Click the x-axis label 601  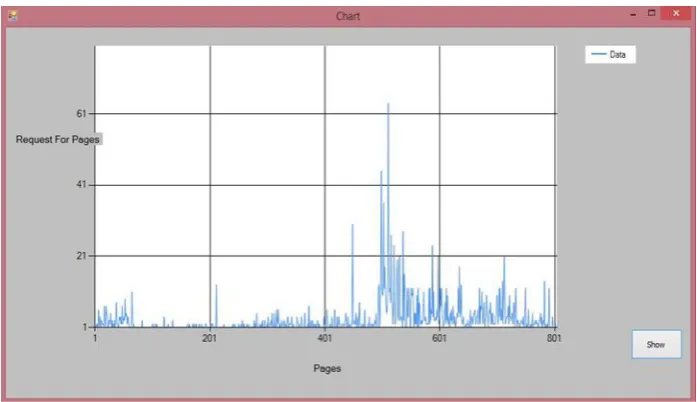click(439, 338)
